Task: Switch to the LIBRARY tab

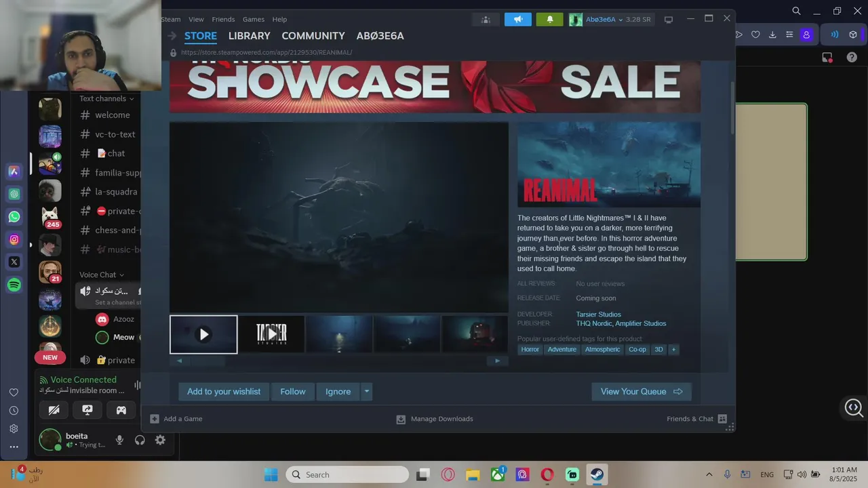Action: 249,36
